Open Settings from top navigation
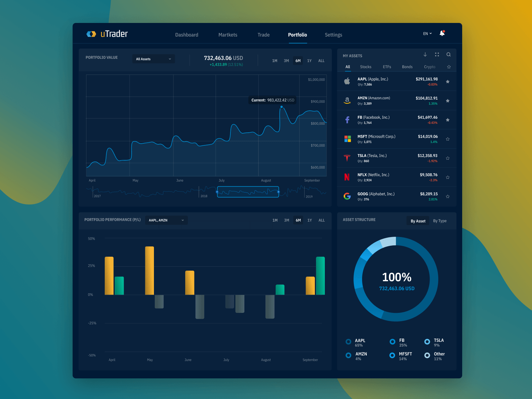 pos(333,35)
